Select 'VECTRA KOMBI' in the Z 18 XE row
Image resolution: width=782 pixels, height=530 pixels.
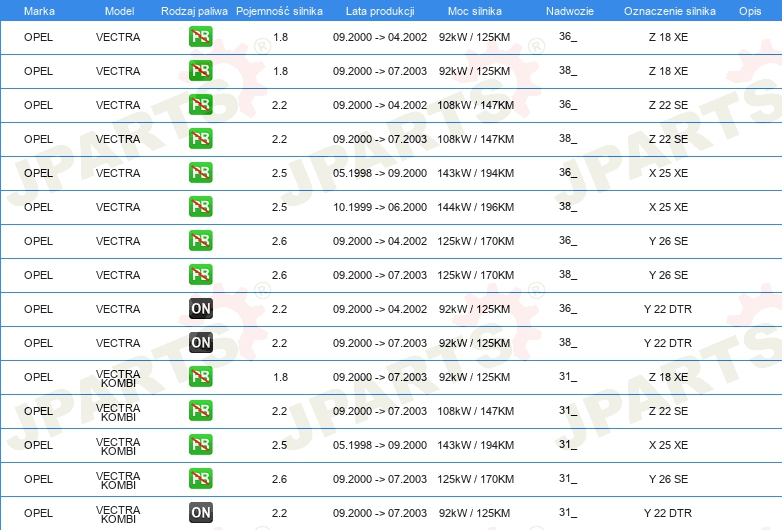click(x=118, y=378)
